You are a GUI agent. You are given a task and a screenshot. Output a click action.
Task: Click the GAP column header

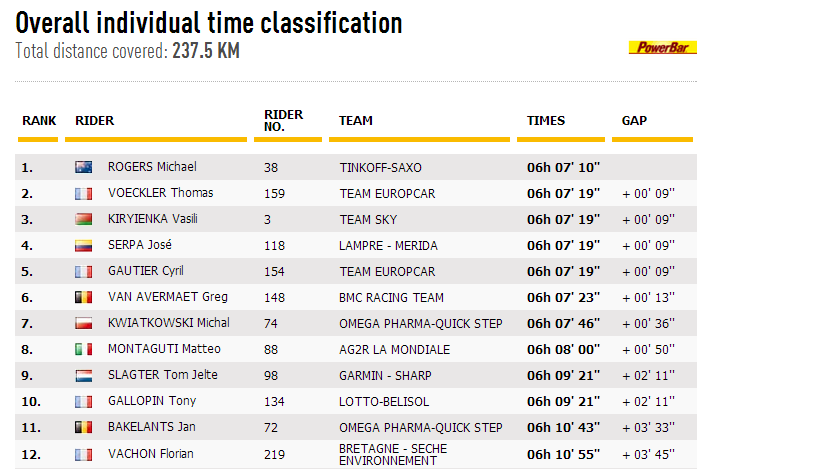[x=634, y=121]
